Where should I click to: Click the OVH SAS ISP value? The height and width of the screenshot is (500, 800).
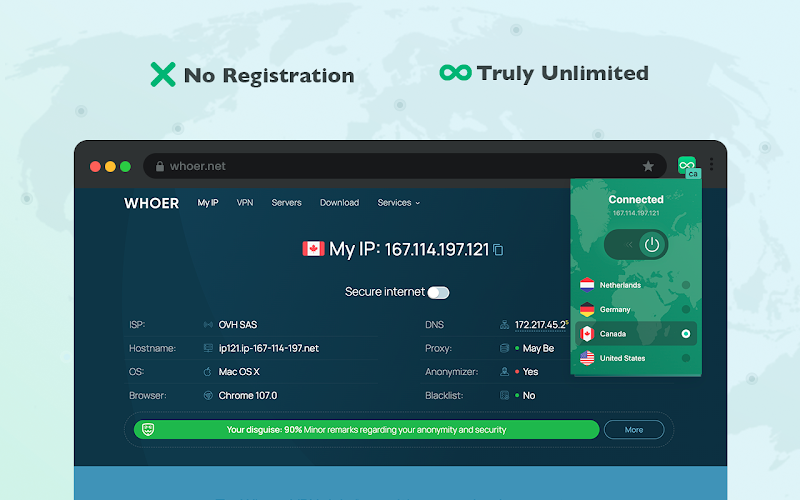pos(238,324)
